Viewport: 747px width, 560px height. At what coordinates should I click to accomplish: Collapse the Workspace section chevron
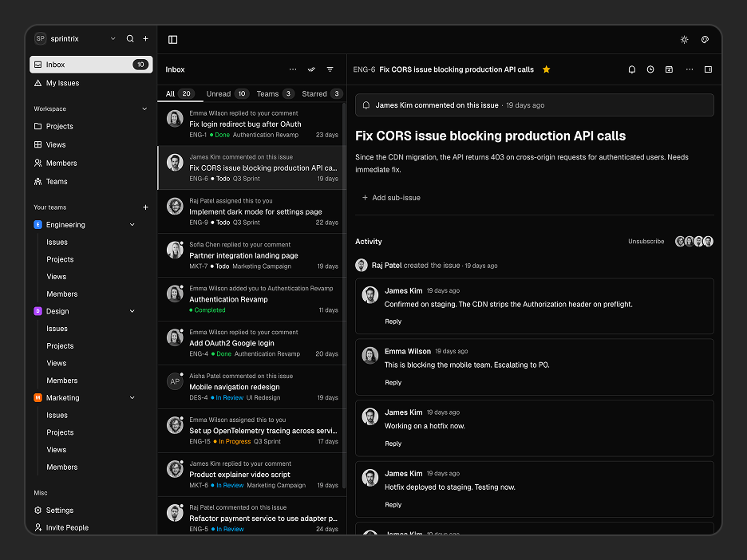click(144, 108)
